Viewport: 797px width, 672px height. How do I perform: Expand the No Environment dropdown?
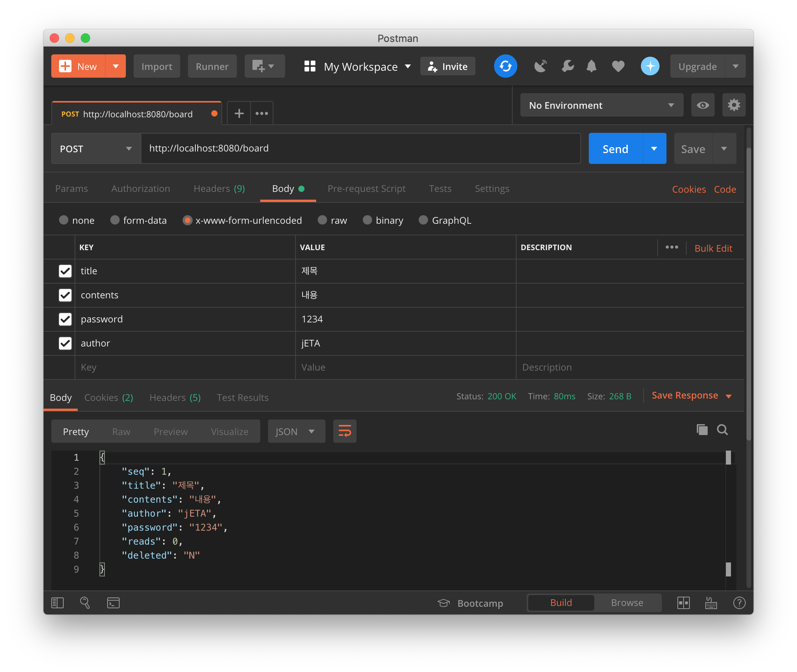[601, 105]
